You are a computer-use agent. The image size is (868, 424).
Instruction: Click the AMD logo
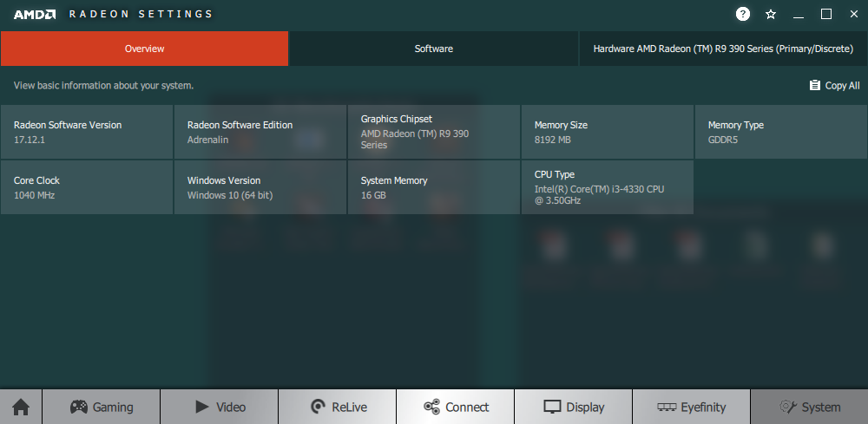[x=35, y=15]
